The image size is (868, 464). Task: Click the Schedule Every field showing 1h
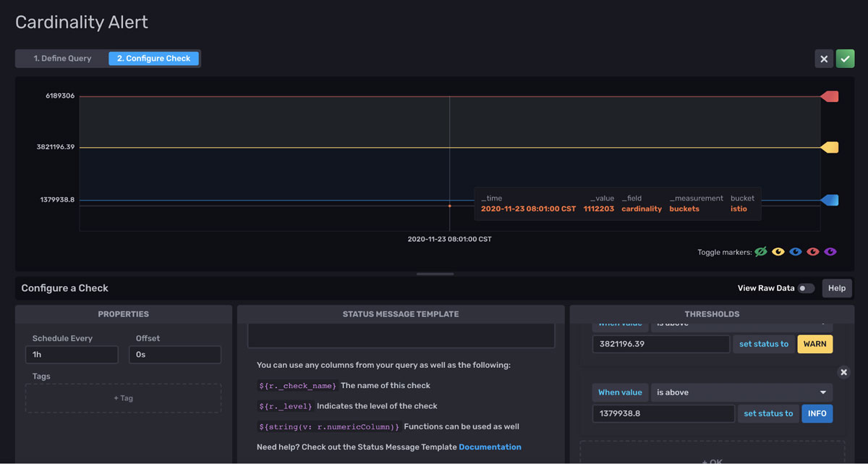tap(72, 355)
